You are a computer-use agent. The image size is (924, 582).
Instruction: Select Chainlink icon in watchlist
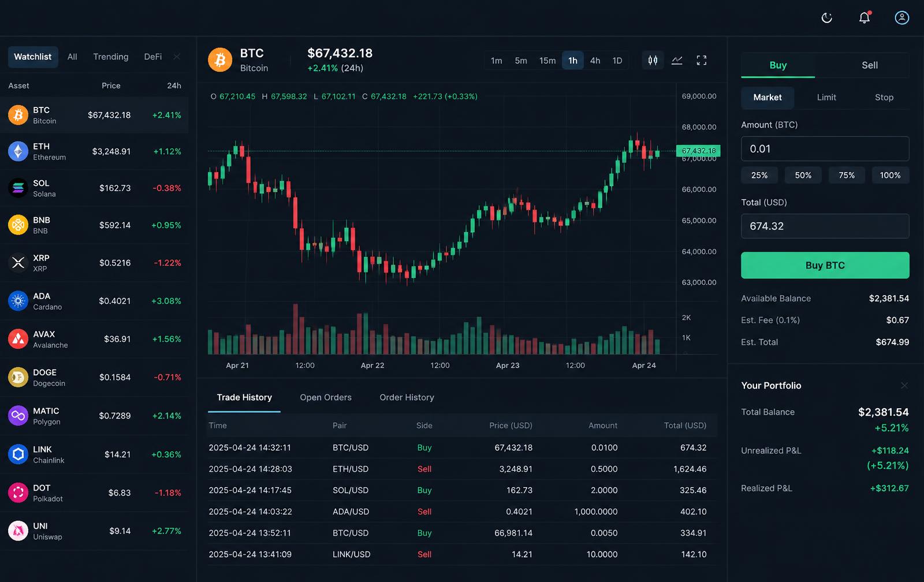[x=18, y=454]
